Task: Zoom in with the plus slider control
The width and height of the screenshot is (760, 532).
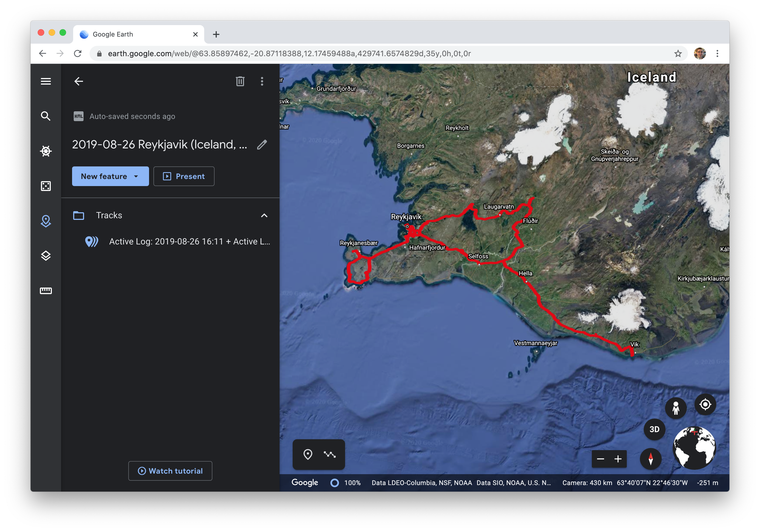Action: click(x=618, y=459)
